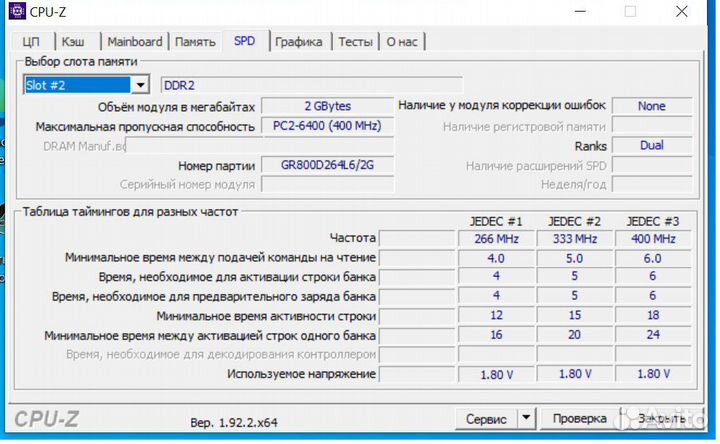
Task: Click the 2 GBytes module size value
Action: 327,106
